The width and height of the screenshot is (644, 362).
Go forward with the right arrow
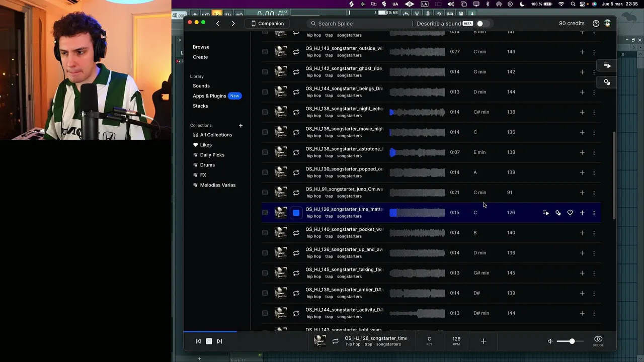pos(233,24)
